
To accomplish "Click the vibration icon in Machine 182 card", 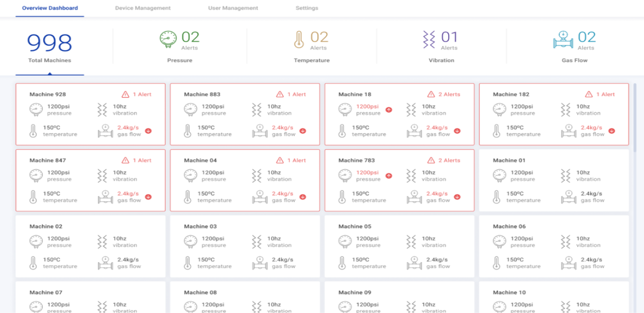I will click(x=566, y=110).
